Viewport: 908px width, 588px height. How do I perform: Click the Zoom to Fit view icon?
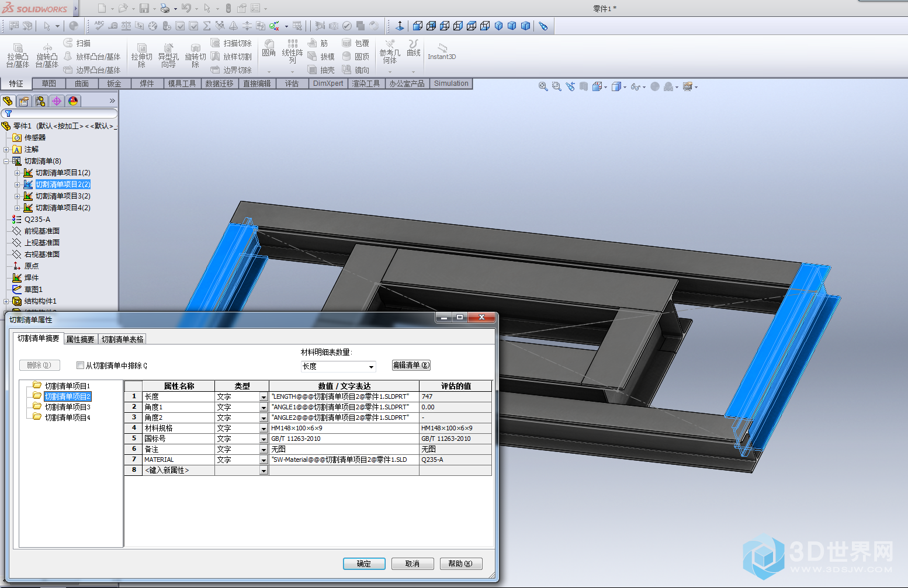(x=543, y=86)
